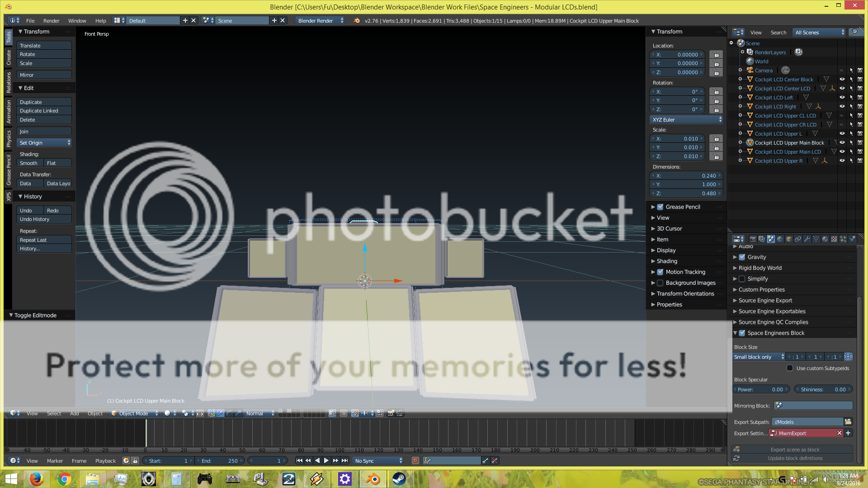This screenshot has height=488, width=868.
Task: Click the OpenGL render image icon
Action: pyautogui.click(x=391, y=413)
